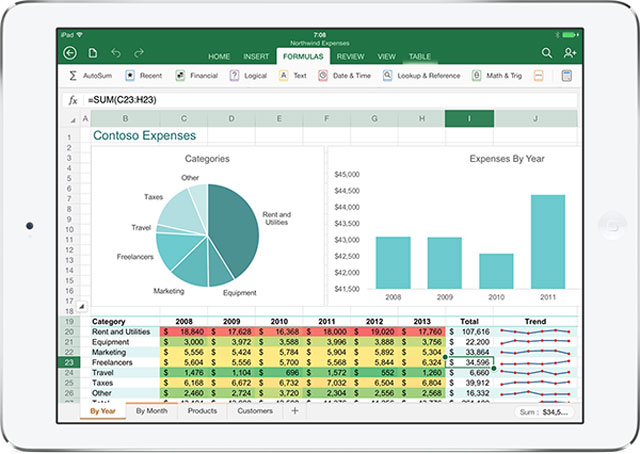This screenshot has width=640, height=454.
Task: Insert an AutoSum formula
Action: pyautogui.click(x=90, y=76)
